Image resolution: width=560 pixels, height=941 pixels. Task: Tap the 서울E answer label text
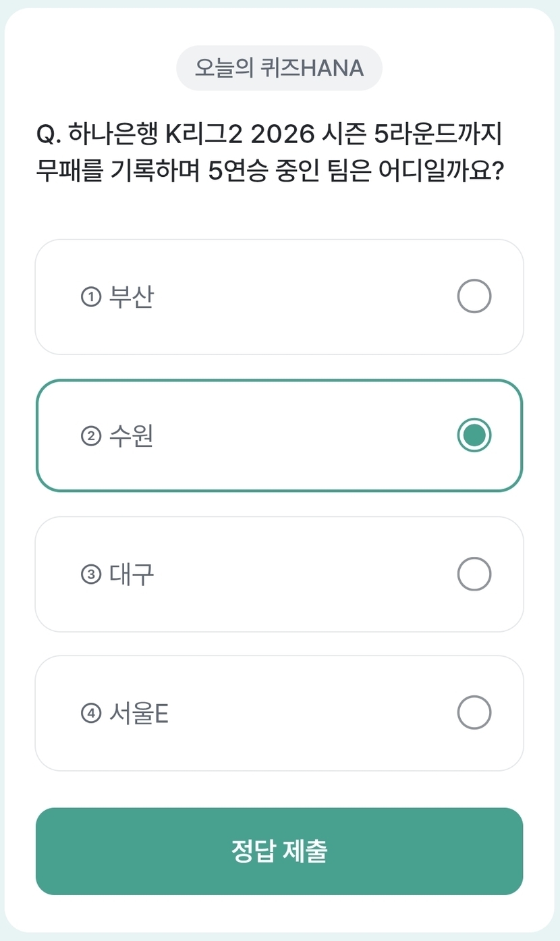[138, 713]
